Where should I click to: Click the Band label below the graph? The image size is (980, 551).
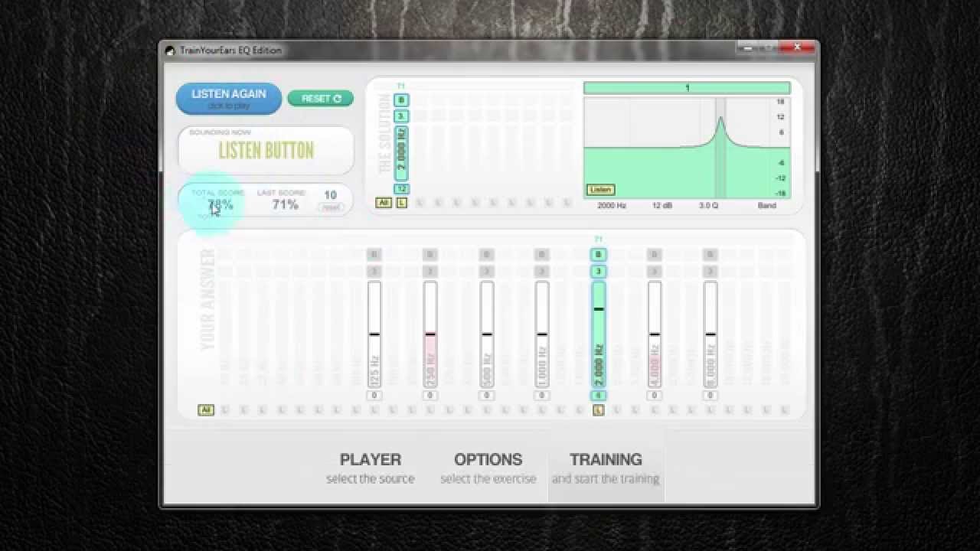coord(766,206)
